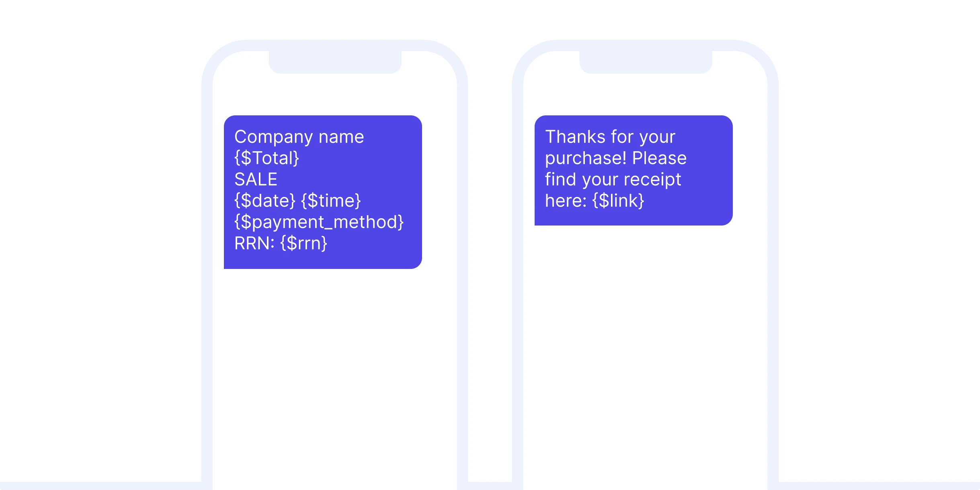Screen dimensions: 980x490
Task: Click the SALE text in left message
Action: tap(256, 180)
